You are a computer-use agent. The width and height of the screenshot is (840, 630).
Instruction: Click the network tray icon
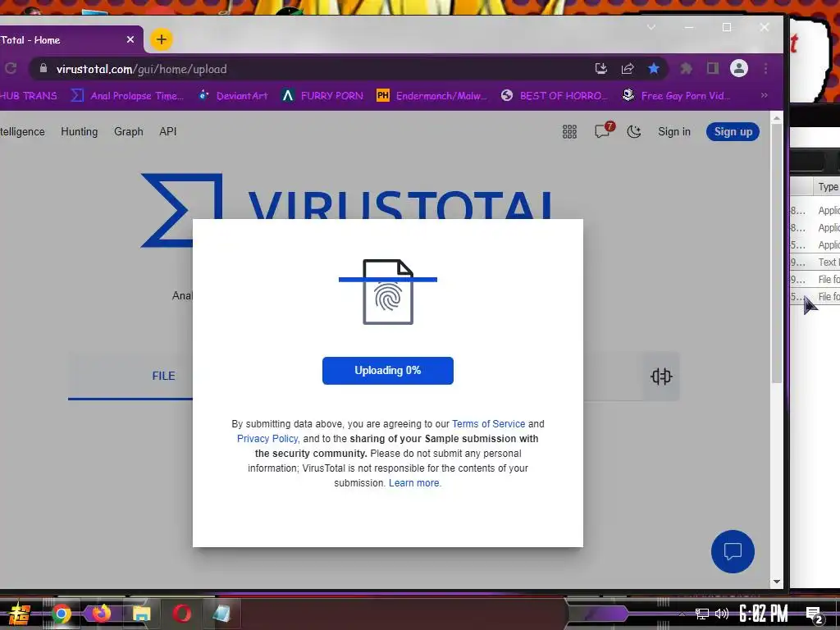click(x=702, y=614)
